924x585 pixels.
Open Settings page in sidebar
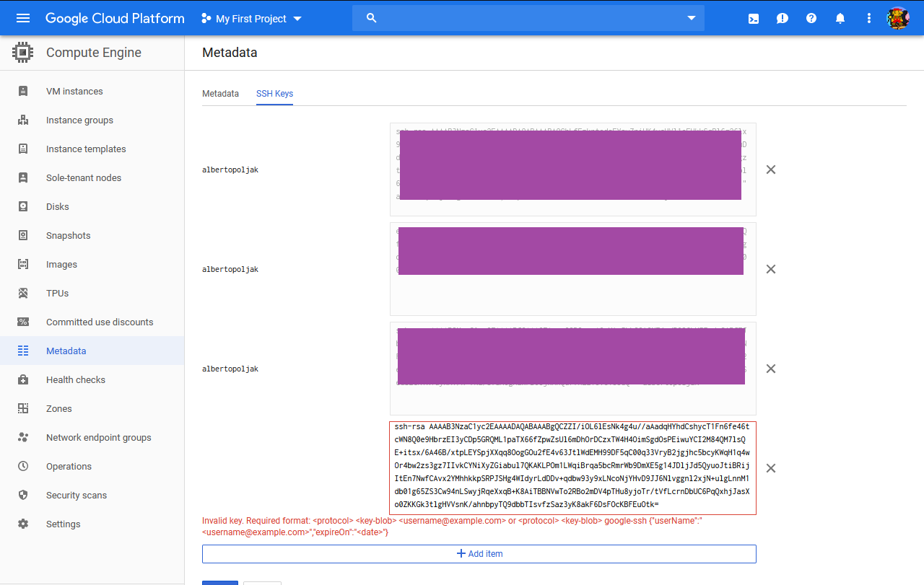pyautogui.click(x=64, y=524)
